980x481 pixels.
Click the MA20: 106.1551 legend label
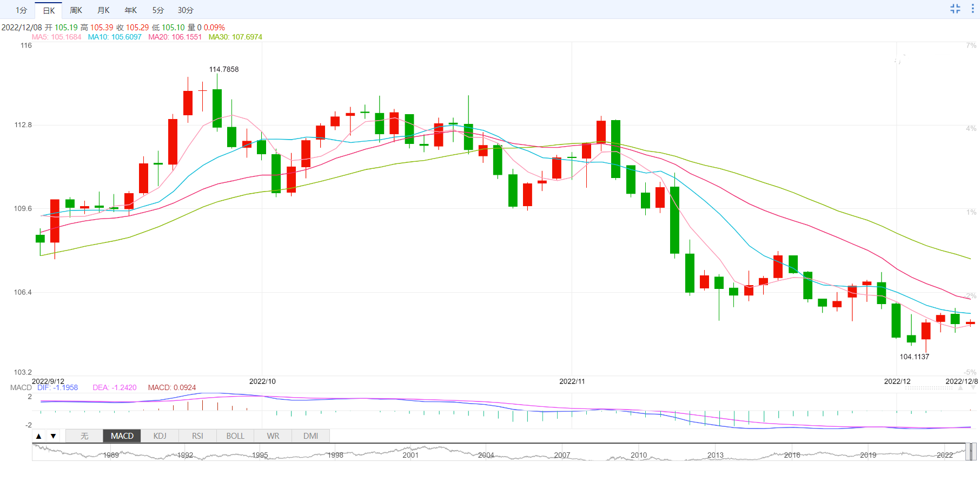pyautogui.click(x=175, y=37)
